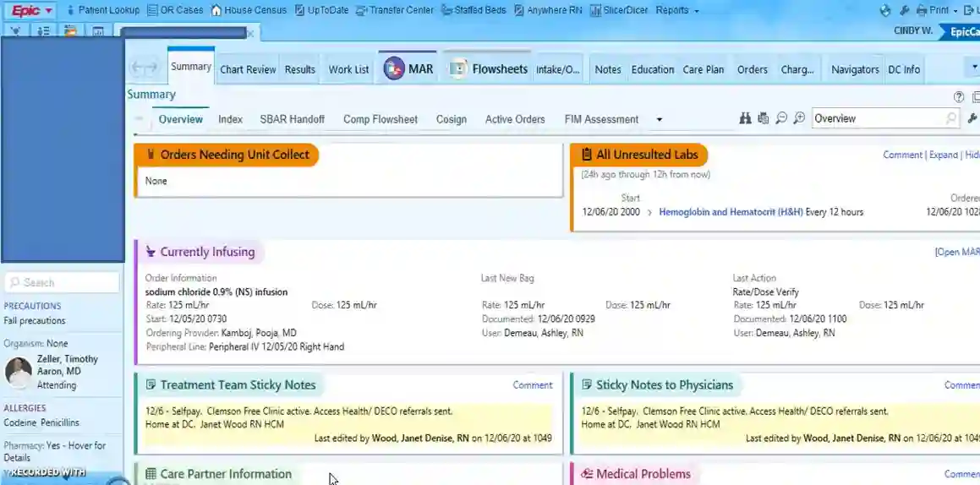This screenshot has height=485, width=980.
Task: Open House Census
Action: (x=248, y=10)
